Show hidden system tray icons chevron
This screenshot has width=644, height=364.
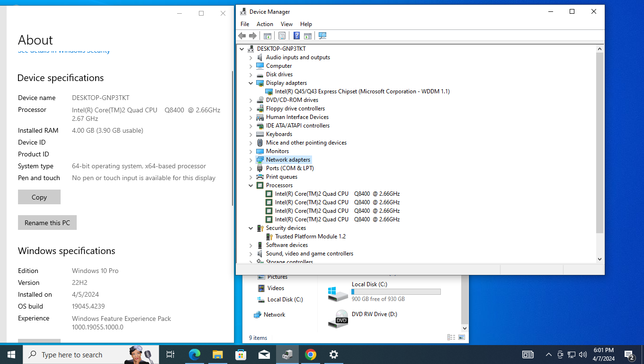click(x=548, y=355)
